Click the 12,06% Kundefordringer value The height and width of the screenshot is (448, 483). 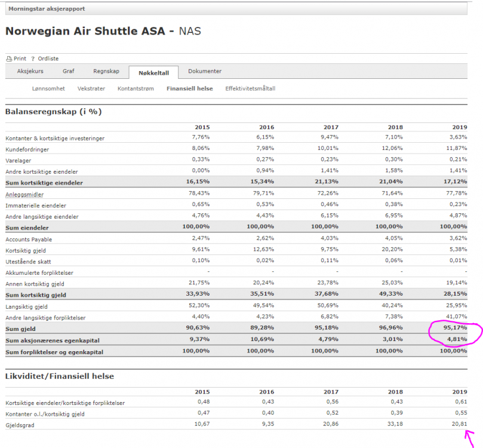tap(392, 148)
